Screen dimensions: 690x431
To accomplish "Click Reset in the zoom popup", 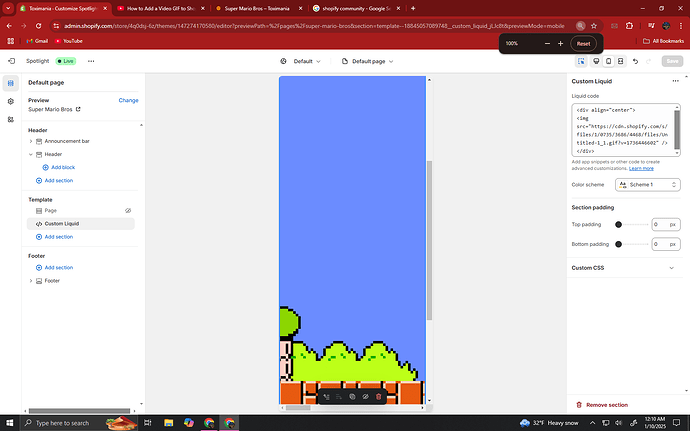I will (584, 44).
